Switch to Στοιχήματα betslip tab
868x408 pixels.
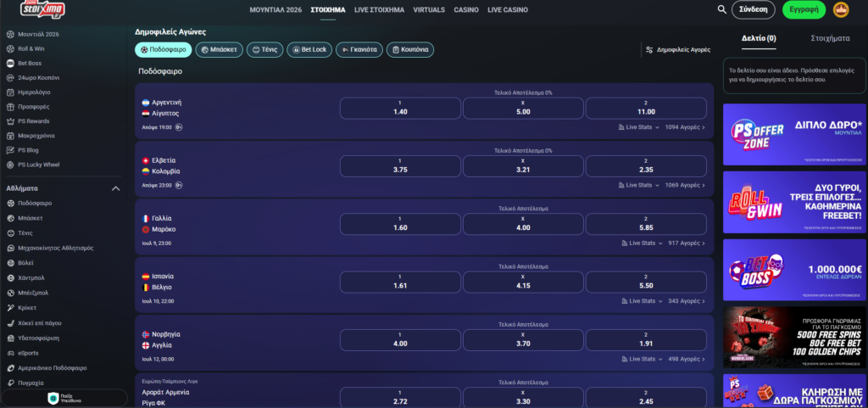[x=831, y=38]
